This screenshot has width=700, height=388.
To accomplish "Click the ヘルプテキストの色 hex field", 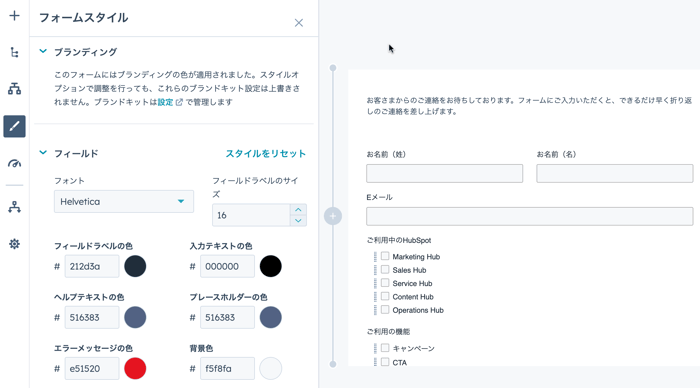I will click(x=92, y=317).
